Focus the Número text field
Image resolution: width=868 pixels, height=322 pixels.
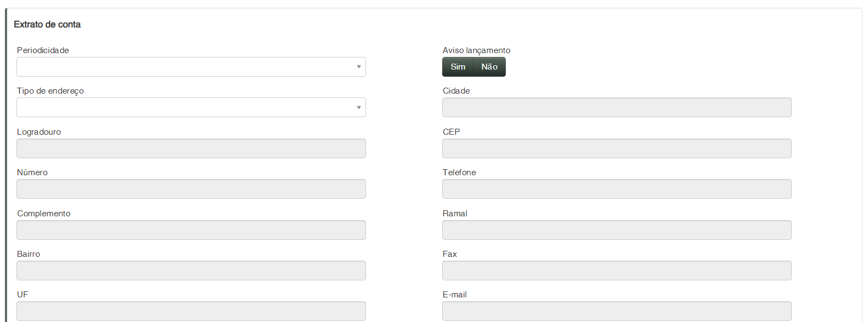pyautogui.click(x=191, y=189)
